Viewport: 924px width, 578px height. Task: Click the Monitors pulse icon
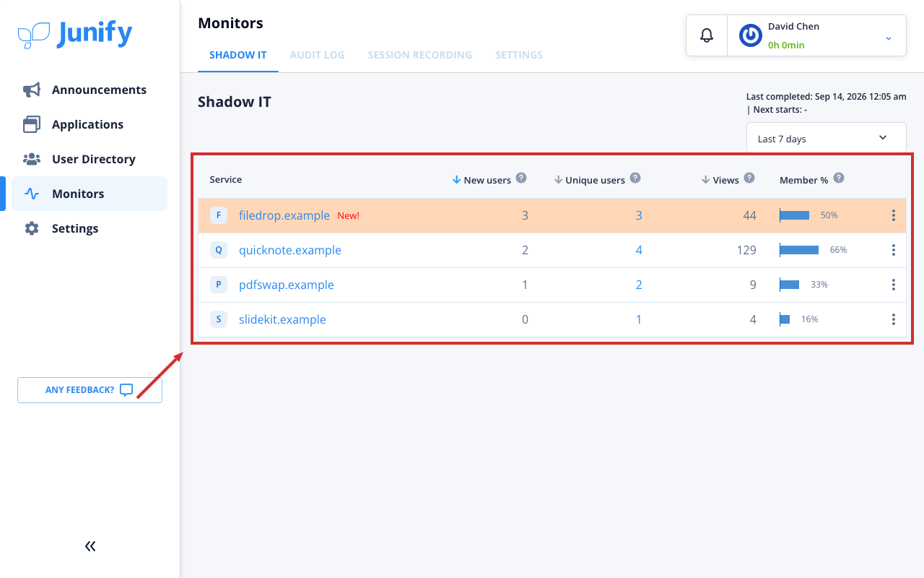point(32,194)
